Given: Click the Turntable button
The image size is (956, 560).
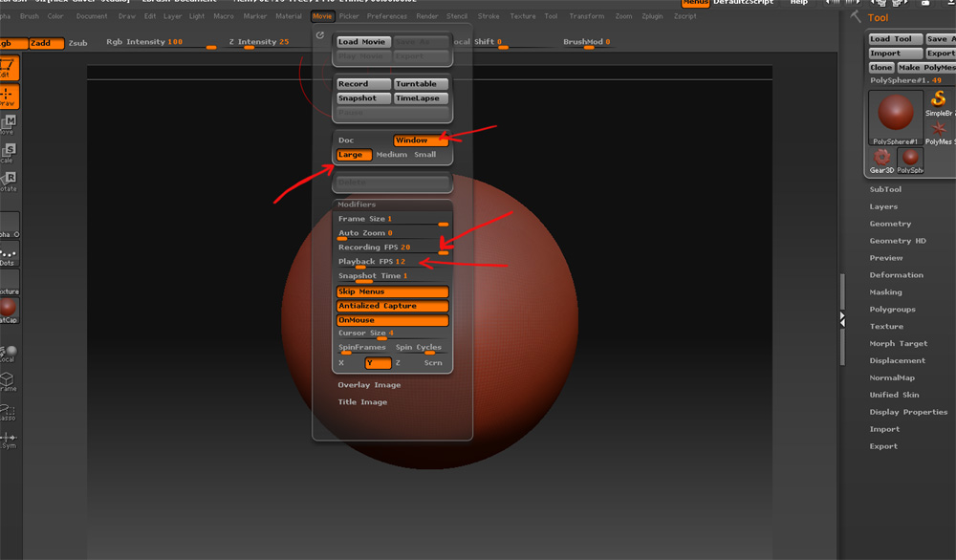Looking at the screenshot, I should (x=421, y=84).
